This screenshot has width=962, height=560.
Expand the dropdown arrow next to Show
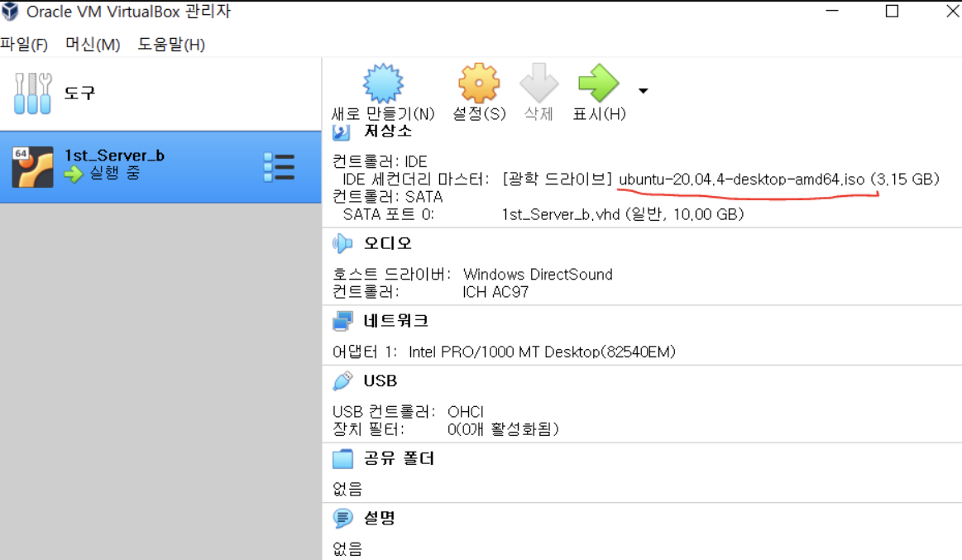(643, 91)
